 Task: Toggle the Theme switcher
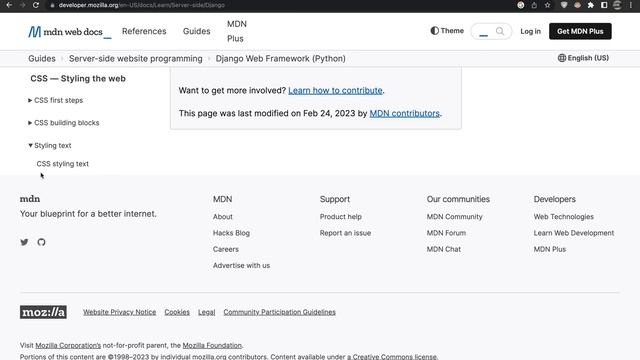(447, 31)
